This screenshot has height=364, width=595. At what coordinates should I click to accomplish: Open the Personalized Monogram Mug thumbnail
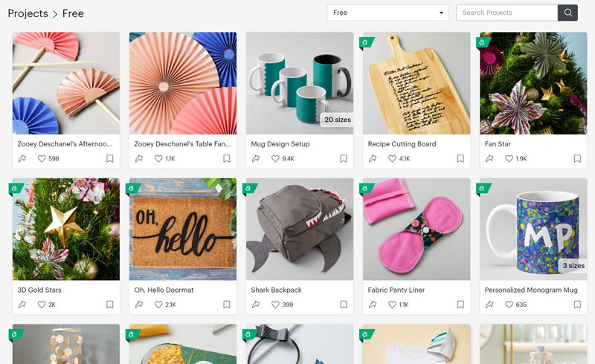(533, 229)
